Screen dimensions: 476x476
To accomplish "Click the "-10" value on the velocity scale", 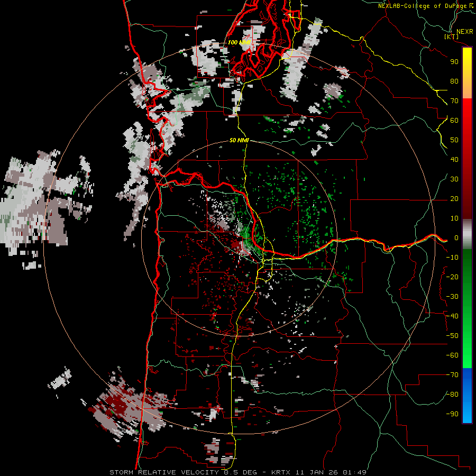I will [452, 258].
